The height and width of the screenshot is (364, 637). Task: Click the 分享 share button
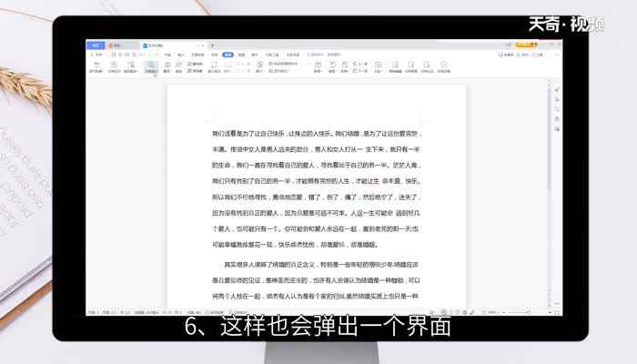538,55
